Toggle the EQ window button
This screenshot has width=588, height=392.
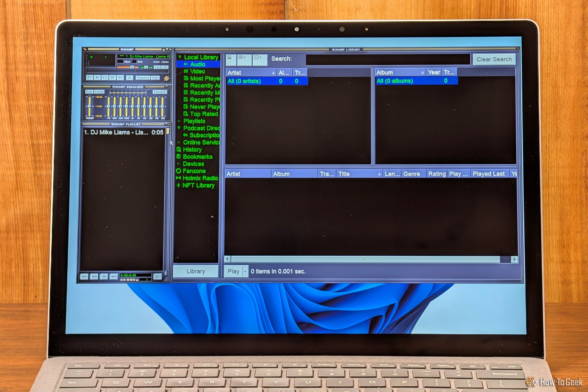157,67
